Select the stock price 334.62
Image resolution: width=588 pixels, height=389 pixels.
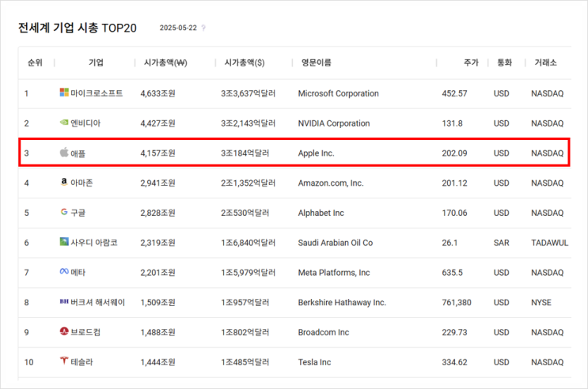[x=454, y=362]
